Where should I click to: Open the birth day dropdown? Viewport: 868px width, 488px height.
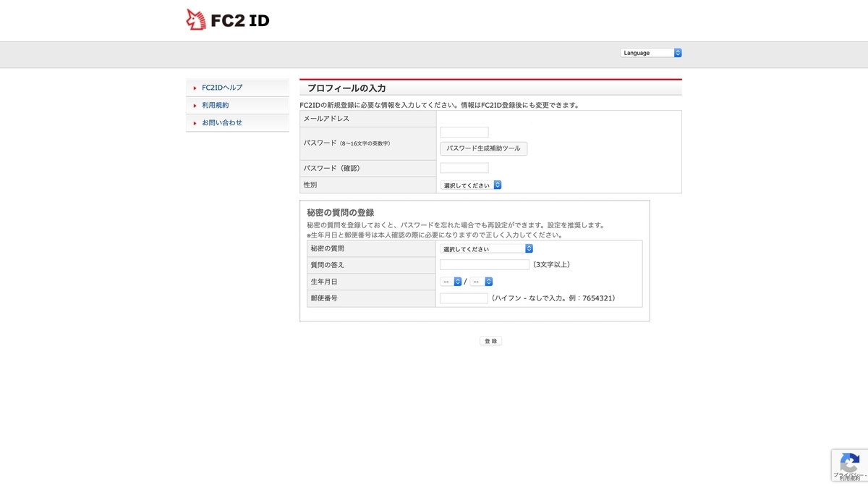(x=482, y=282)
